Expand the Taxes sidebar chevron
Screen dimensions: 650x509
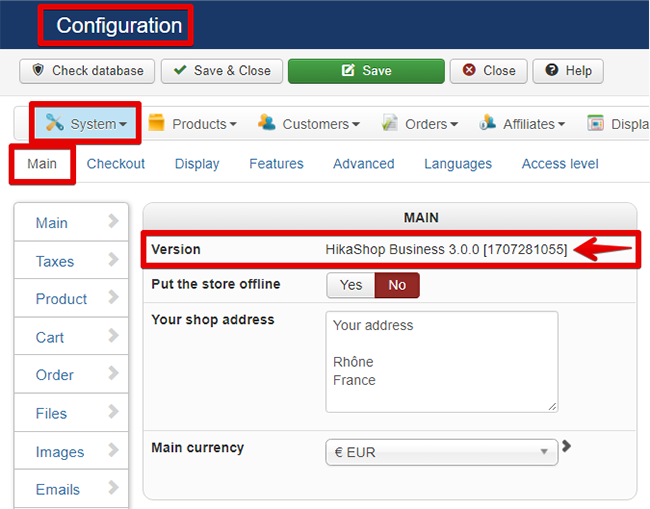(x=113, y=259)
